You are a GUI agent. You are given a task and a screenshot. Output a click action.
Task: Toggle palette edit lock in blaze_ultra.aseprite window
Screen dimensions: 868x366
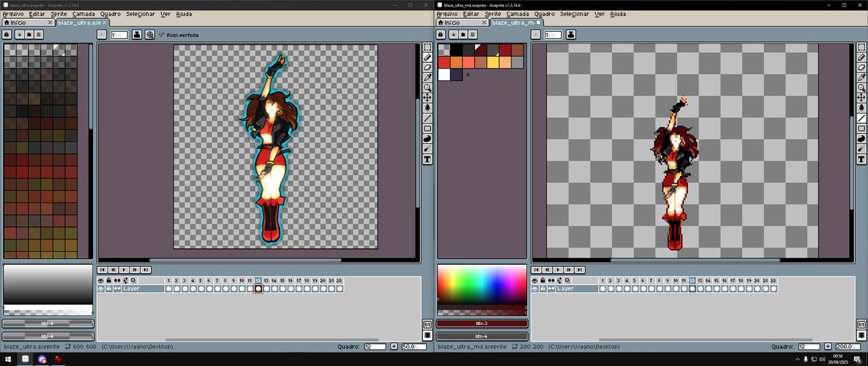7,34
